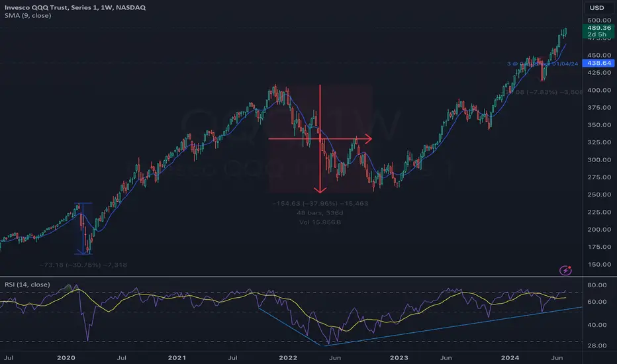Image resolution: width=617 pixels, height=364 pixels.
Task: Click the 28.00 RSI scale value
Action: pos(597,345)
